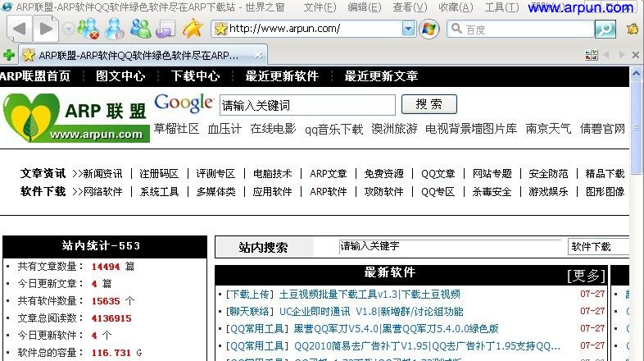The width and height of the screenshot is (644, 361).
Task: Click the buddy icon with red X
Action: [88, 29]
